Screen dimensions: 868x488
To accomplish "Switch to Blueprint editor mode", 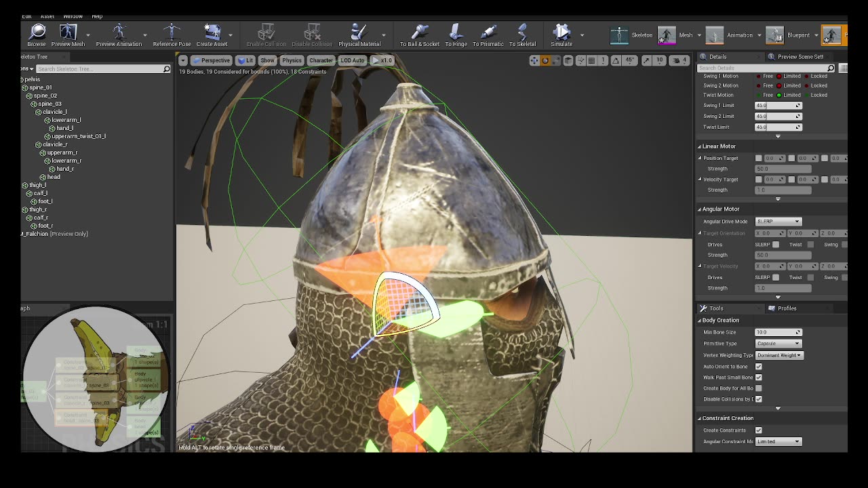I will click(x=789, y=35).
